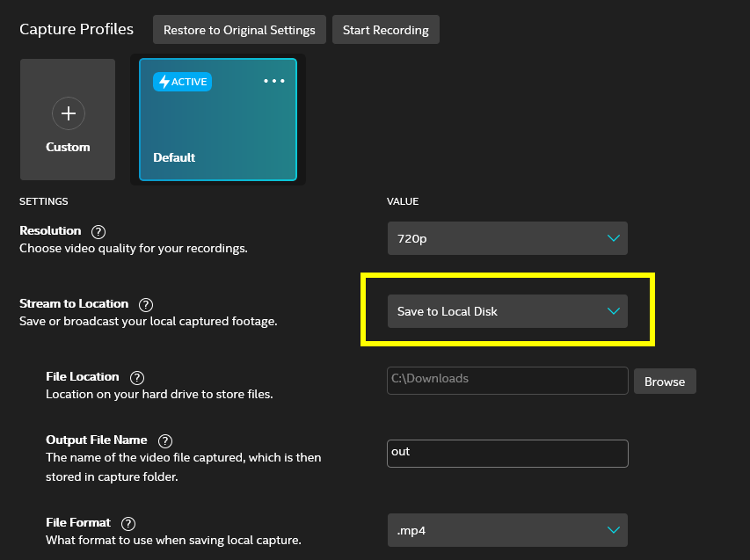Show help for File Format
Screen dimensions: 750x560
(128, 524)
